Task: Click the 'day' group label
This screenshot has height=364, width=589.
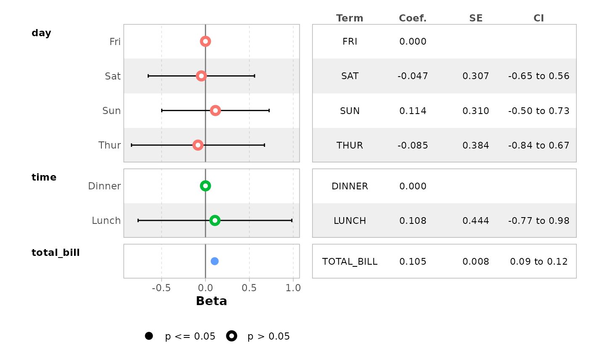Action: 41,33
